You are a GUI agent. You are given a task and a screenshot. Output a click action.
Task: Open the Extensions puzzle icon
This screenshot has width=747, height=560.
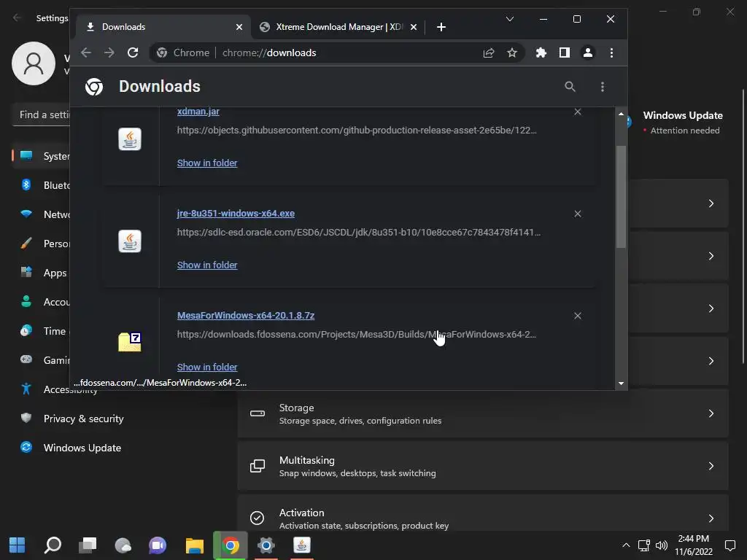pos(541,52)
